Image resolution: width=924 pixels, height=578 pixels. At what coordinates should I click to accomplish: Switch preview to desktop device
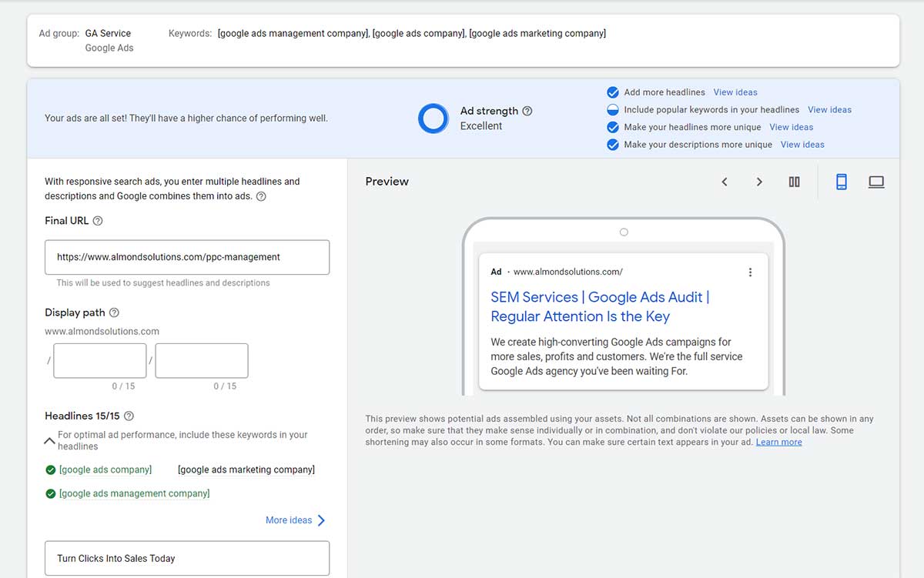pyautogui.click(x=876, y=182)
